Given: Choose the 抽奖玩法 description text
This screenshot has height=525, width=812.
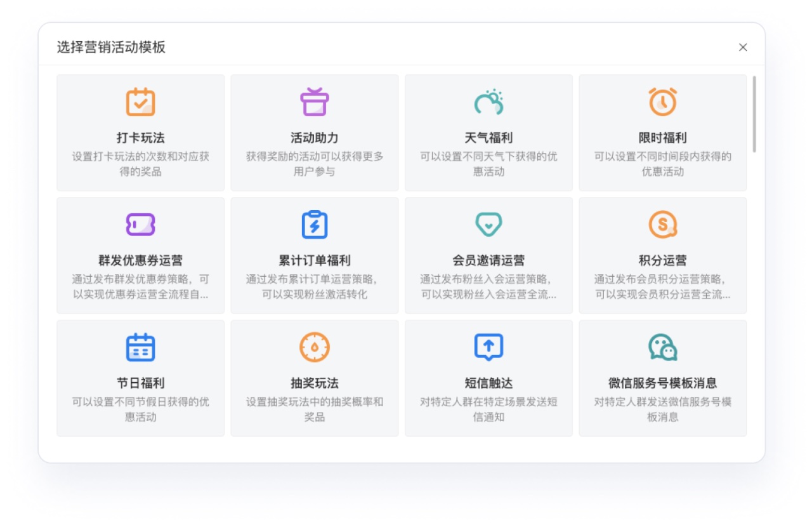Looking at the screenshot, I should pos(314,409).
